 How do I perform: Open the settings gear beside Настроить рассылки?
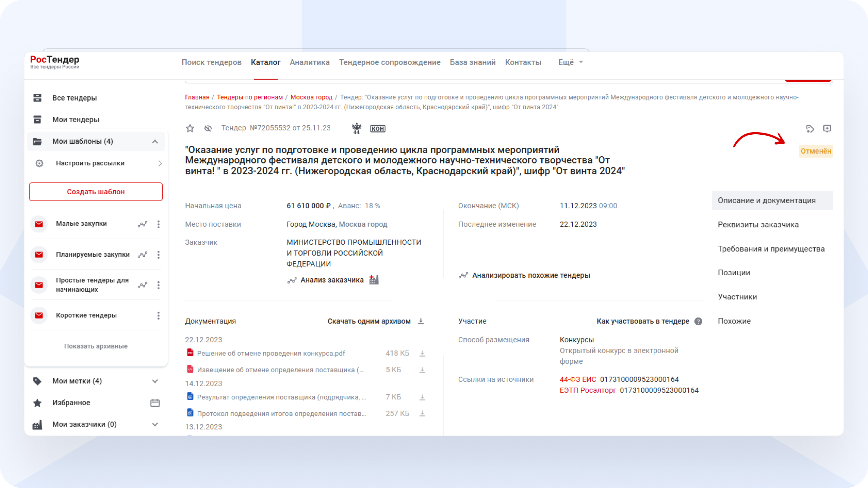[x=39, y=163]
